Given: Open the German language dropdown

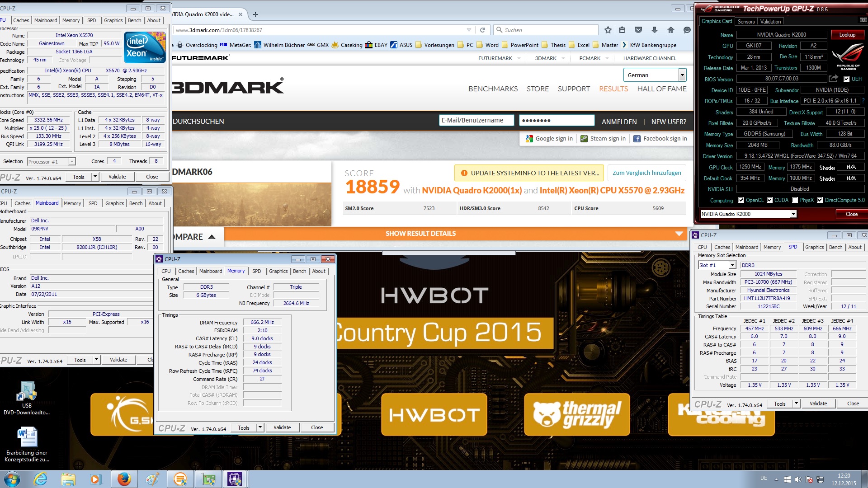Looking at the screenshot, I should pos(655,75).
